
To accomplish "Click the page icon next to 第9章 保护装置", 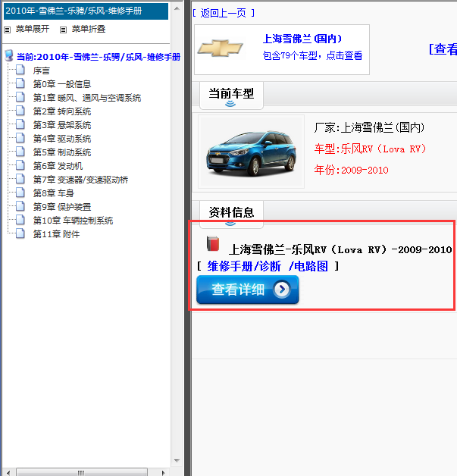I will [x=20, y=206].
